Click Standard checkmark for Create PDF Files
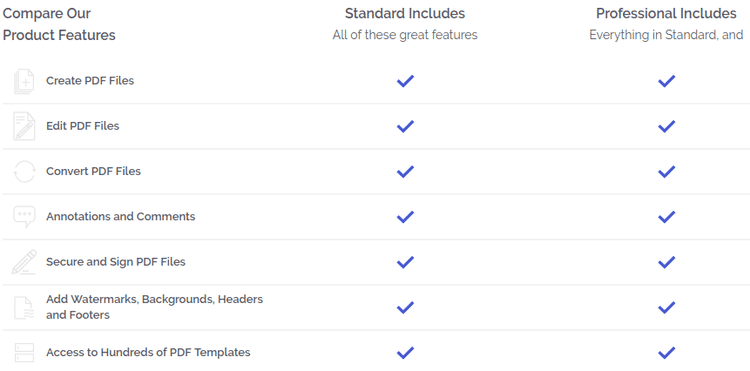The height and width of the screenshot is (371, 750). point(405,81)
